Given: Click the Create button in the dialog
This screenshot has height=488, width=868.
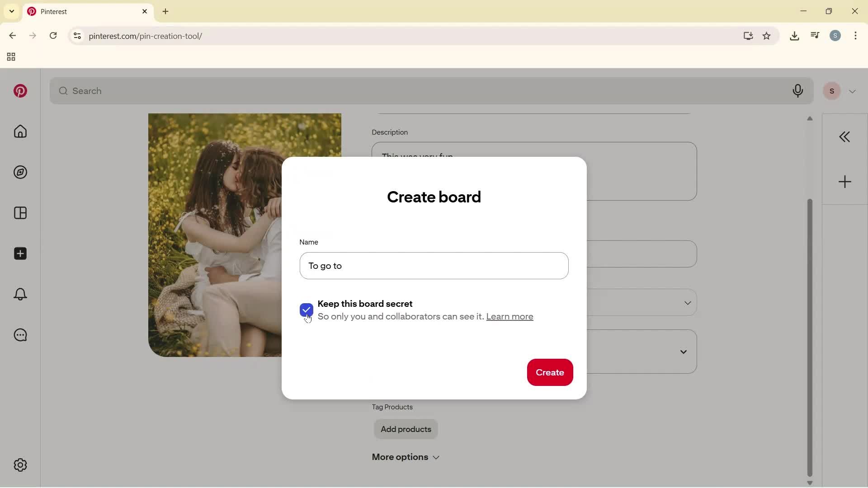Looking at the screenshot, I should [550, 372].
